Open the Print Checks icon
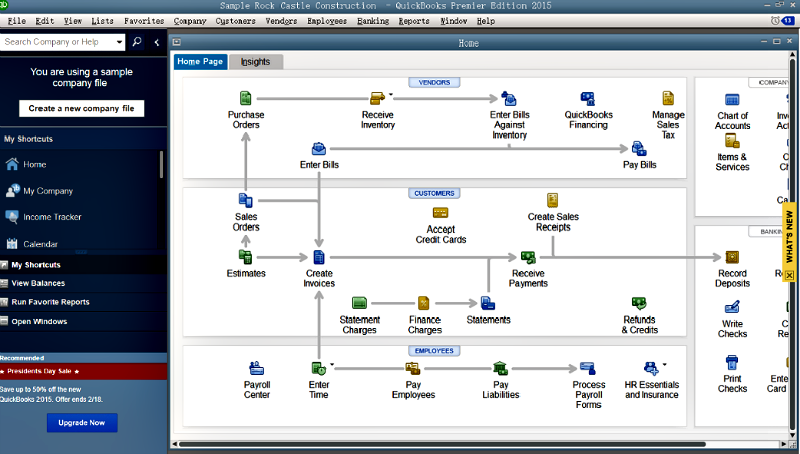 (732, 362)
